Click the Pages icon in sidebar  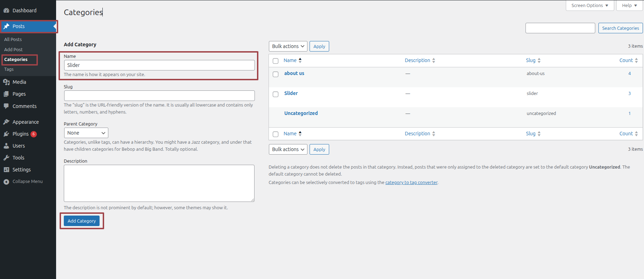[6, 94]
